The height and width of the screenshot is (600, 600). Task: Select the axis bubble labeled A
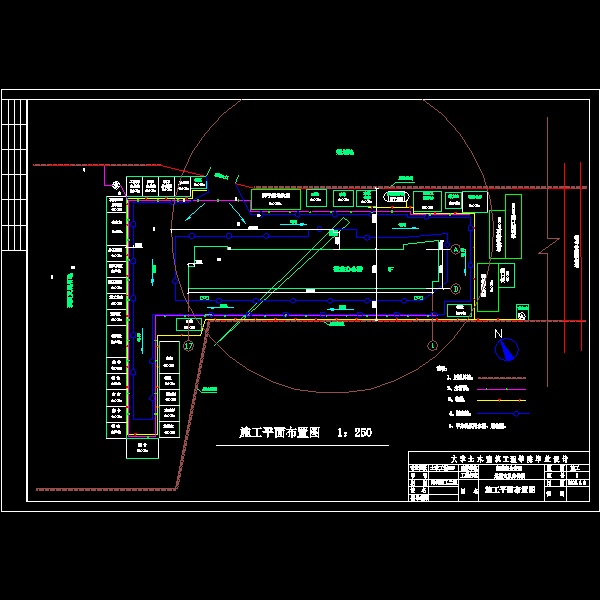coord(455,250)
